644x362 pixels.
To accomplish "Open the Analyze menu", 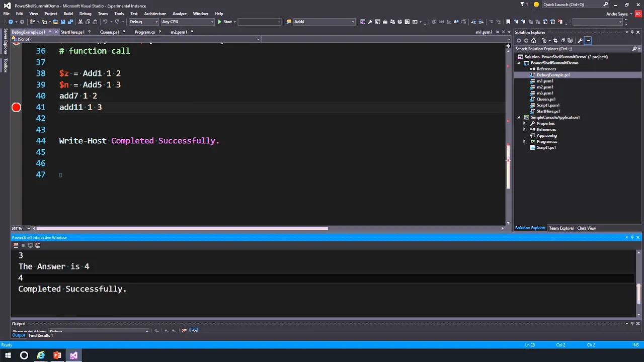I will (x=179, y=14).
